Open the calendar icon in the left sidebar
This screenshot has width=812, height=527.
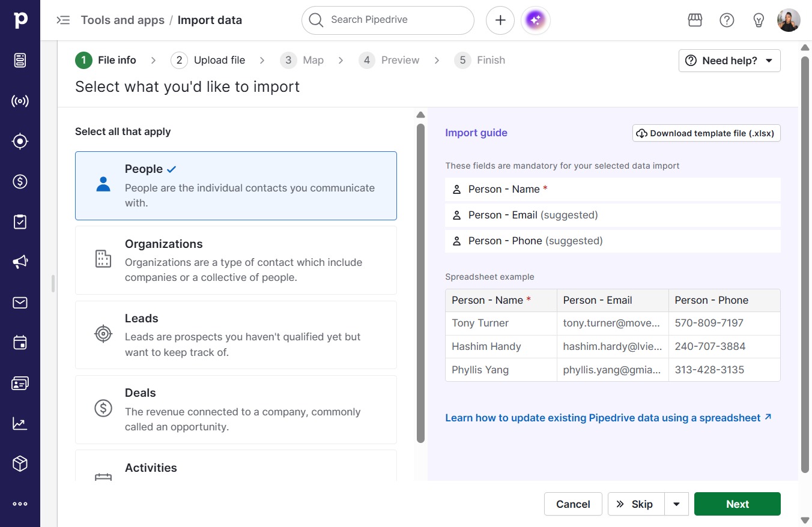(x=20, y=343)
